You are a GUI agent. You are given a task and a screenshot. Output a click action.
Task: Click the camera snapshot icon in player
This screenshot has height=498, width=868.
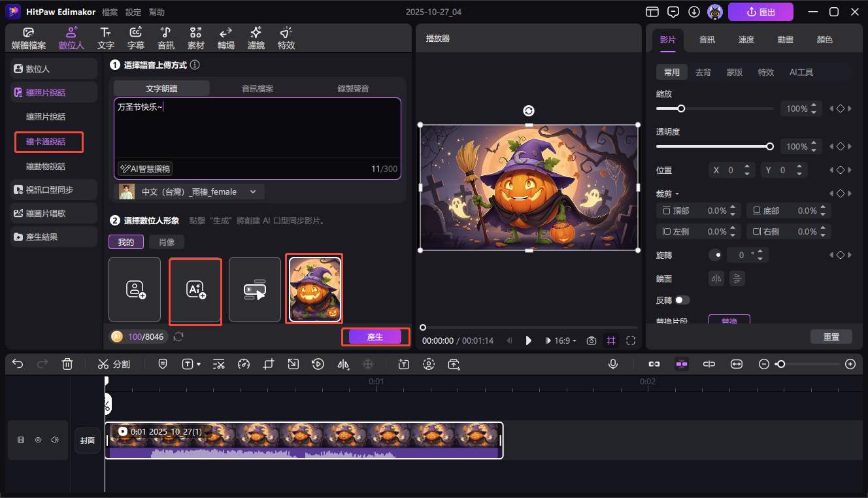592,340
